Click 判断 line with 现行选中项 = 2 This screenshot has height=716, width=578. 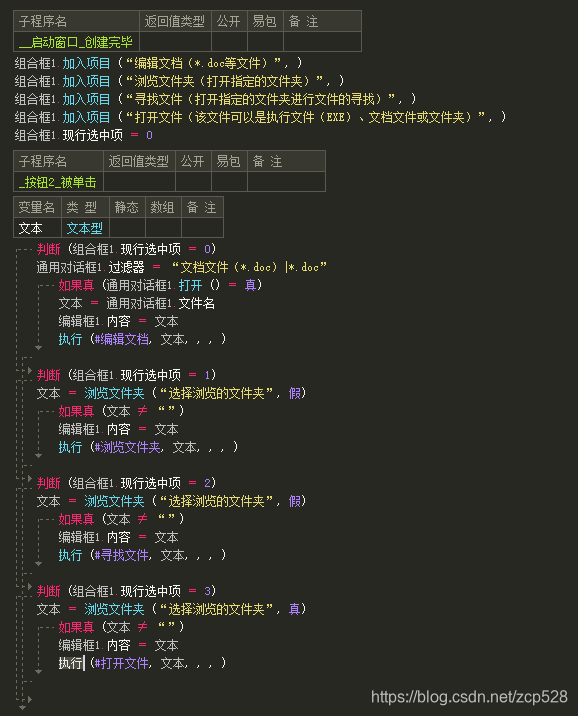coord(126,483)
